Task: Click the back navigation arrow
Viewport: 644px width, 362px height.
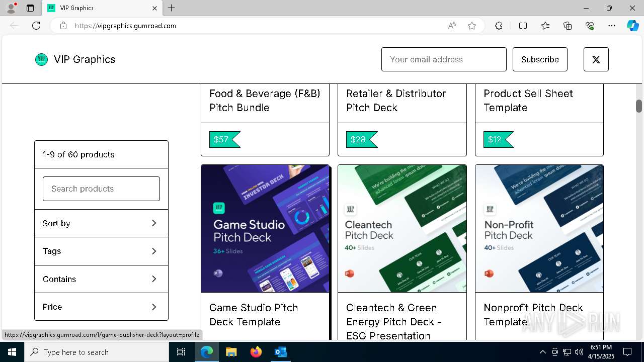Action: 14,26
